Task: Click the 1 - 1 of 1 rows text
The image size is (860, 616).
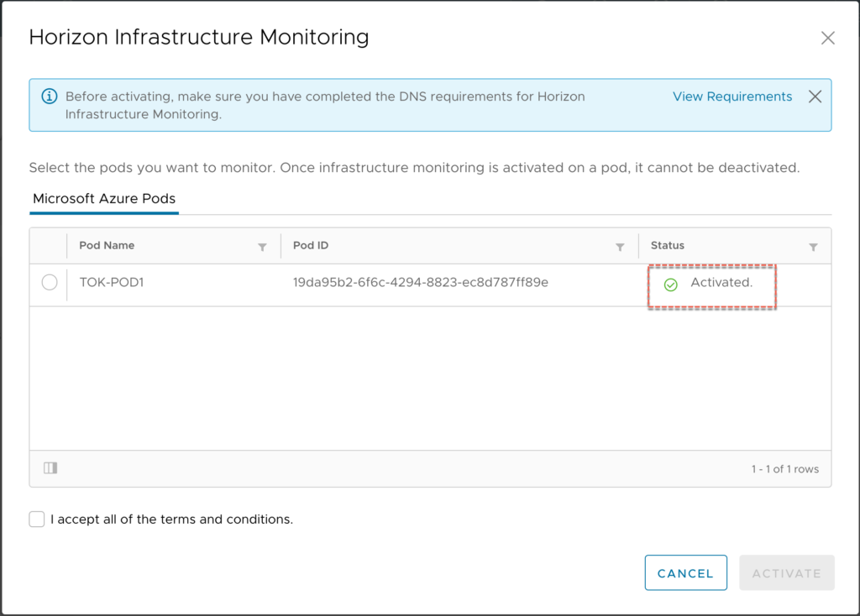Action: coord(784,469)
